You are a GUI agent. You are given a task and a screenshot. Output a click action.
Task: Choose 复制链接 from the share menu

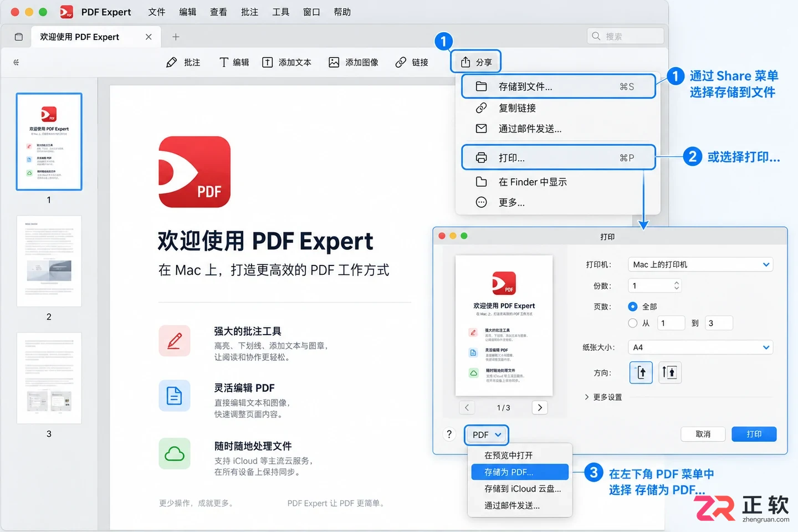click(558, 108)
